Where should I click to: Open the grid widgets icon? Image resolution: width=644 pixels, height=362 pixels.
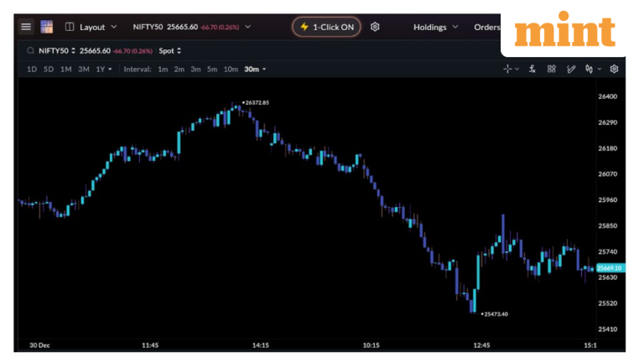point(552,69)
